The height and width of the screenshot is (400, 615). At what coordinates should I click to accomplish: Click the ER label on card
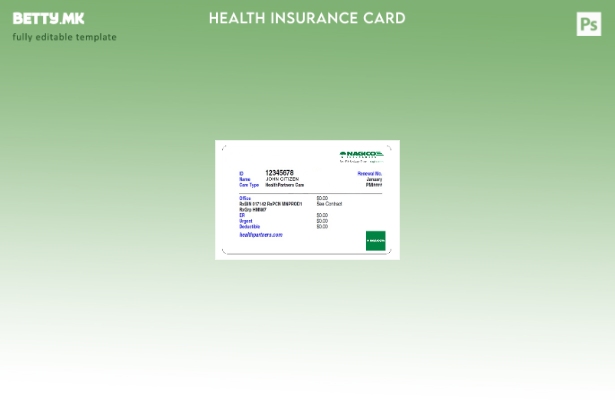click(242, 215)
